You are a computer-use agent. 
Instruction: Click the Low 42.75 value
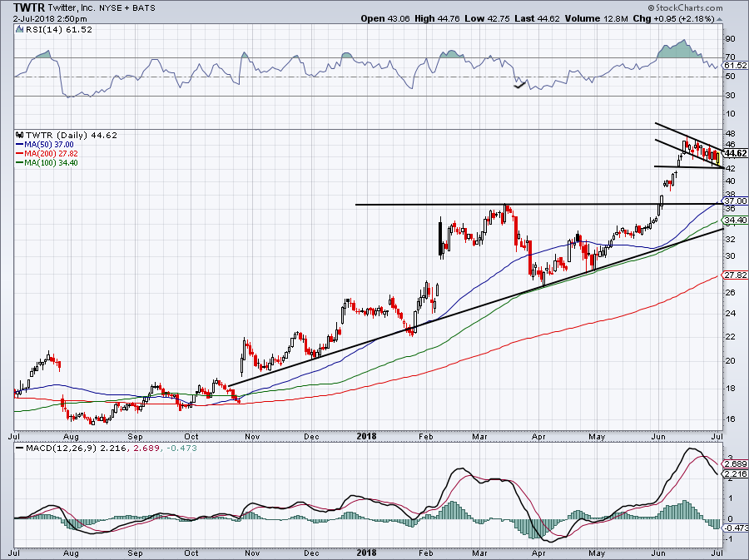pos(487,18)
